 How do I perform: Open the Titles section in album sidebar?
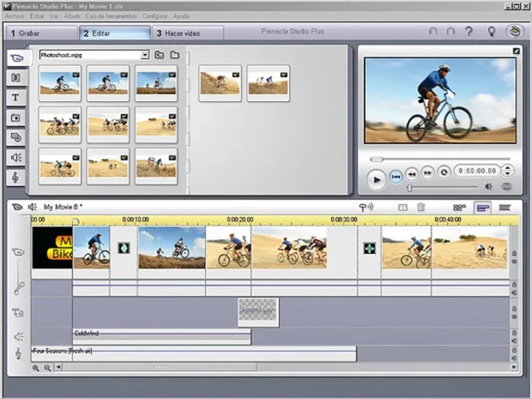(x=15, y=97)
